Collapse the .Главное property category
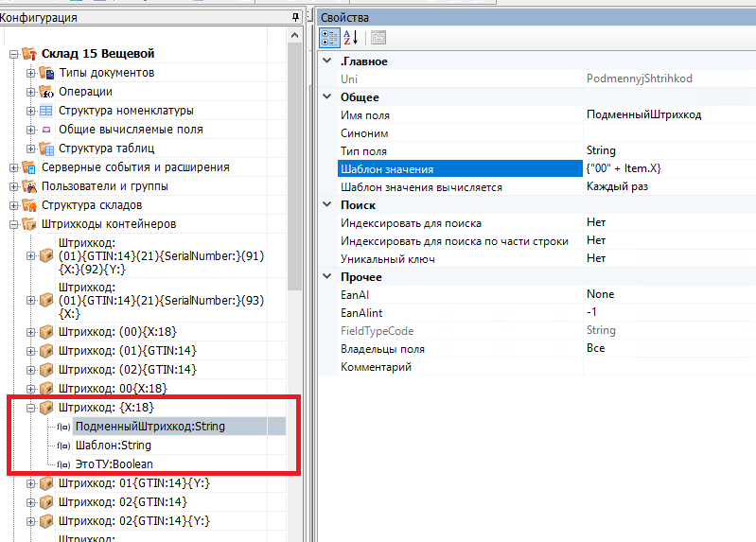Viewport: 756px width, 542px height. (x=327, y=61)
